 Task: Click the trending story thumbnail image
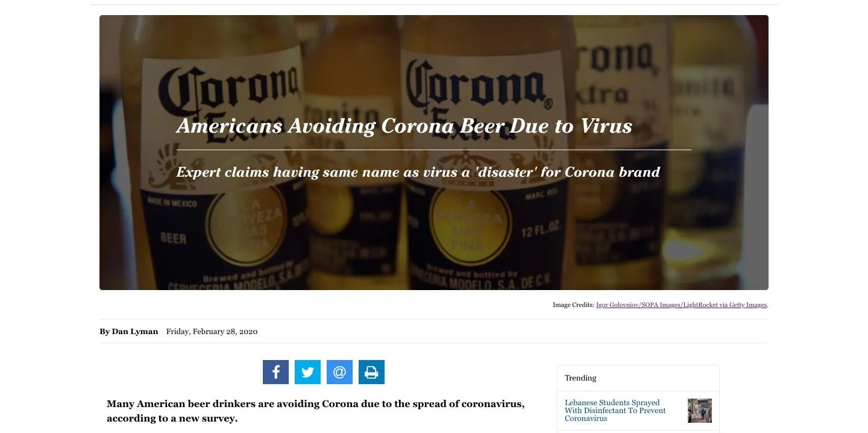pyautogui.click(x=699, y=411)
